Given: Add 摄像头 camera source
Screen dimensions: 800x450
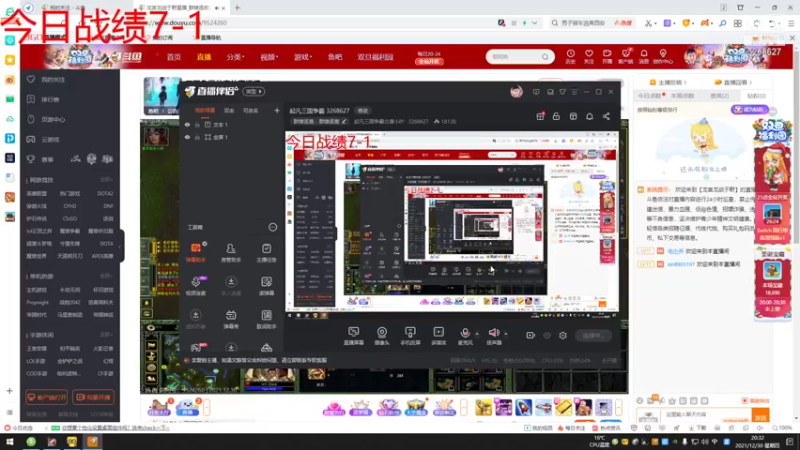Looking at the screenshot, I should click(382, 336).
